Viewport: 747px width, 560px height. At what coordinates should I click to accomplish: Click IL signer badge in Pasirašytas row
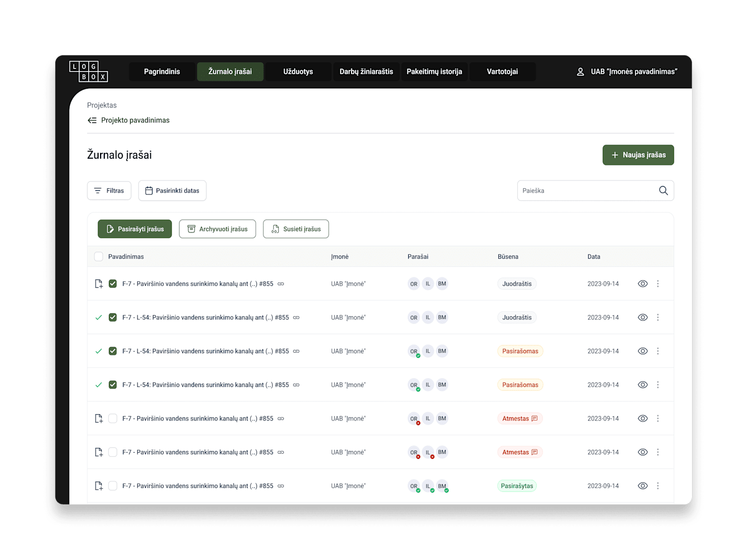tap(428, 486)
